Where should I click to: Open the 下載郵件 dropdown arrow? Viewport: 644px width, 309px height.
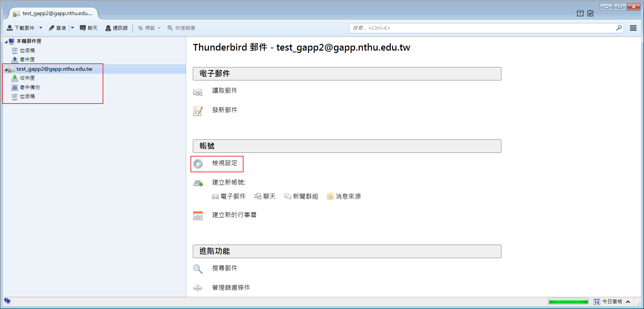(x=41, y=28)
